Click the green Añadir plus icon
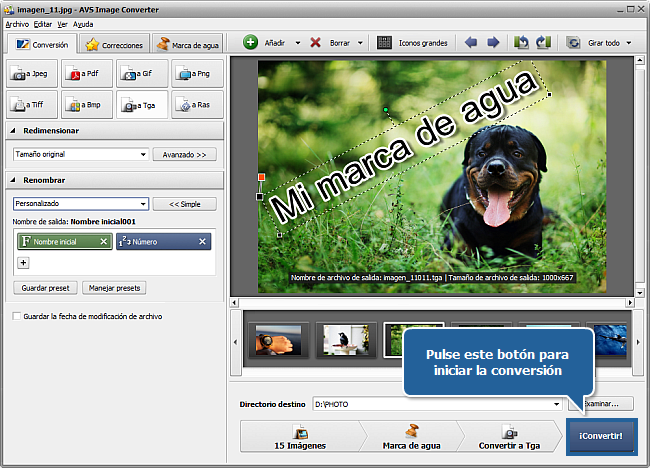 click(x=251, y=43)
